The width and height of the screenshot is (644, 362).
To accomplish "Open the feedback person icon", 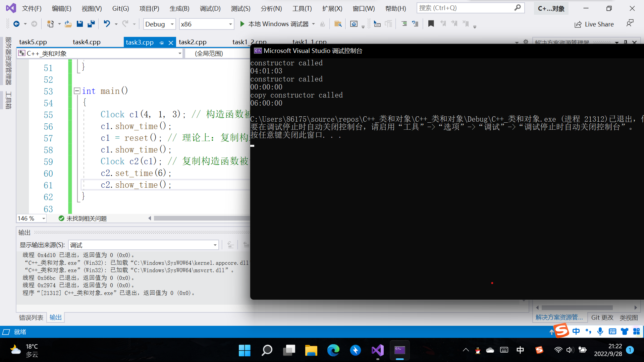I will click(x=630, y=23).
